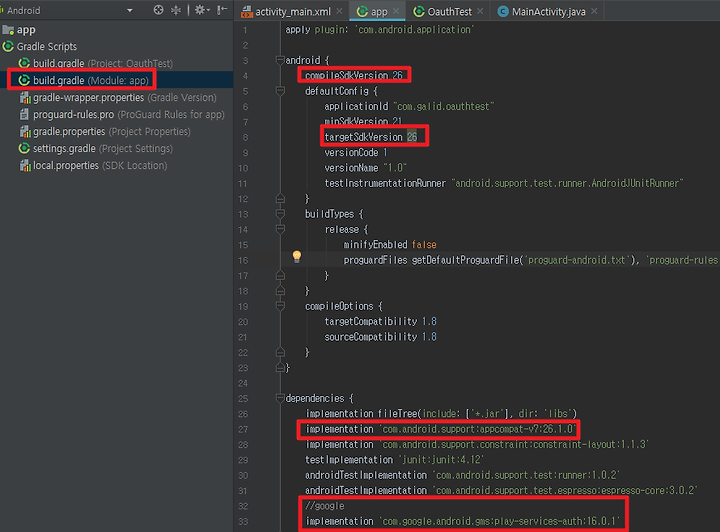Click the Java class icon on MainActivity tab

(x=503, y=11)
